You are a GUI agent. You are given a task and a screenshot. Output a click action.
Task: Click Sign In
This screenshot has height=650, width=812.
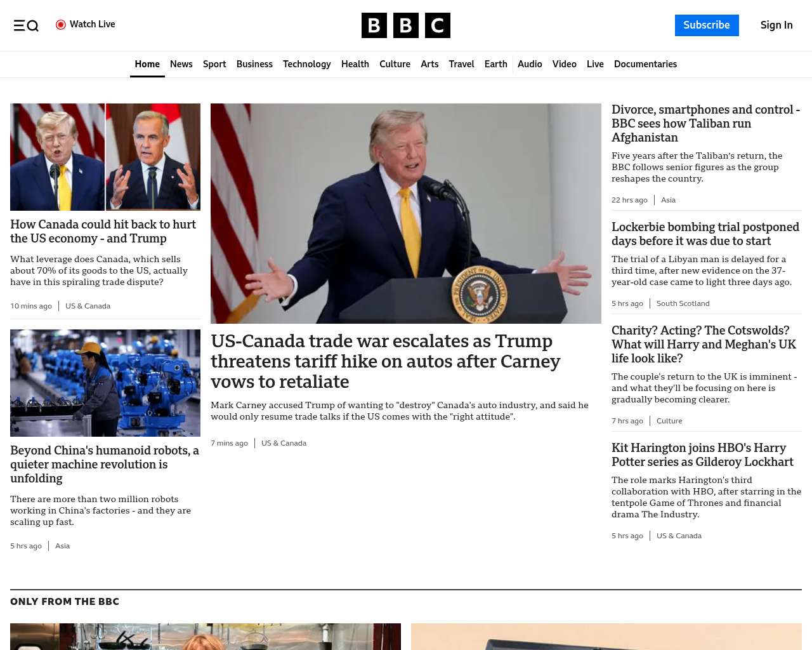pos(776,25)
